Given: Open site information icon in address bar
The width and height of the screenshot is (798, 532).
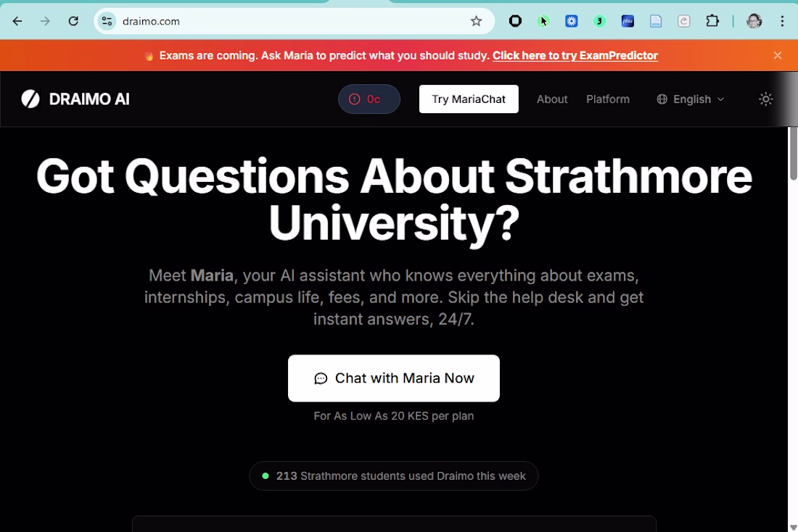Looking at the screenshot, I should pos(107,21).
